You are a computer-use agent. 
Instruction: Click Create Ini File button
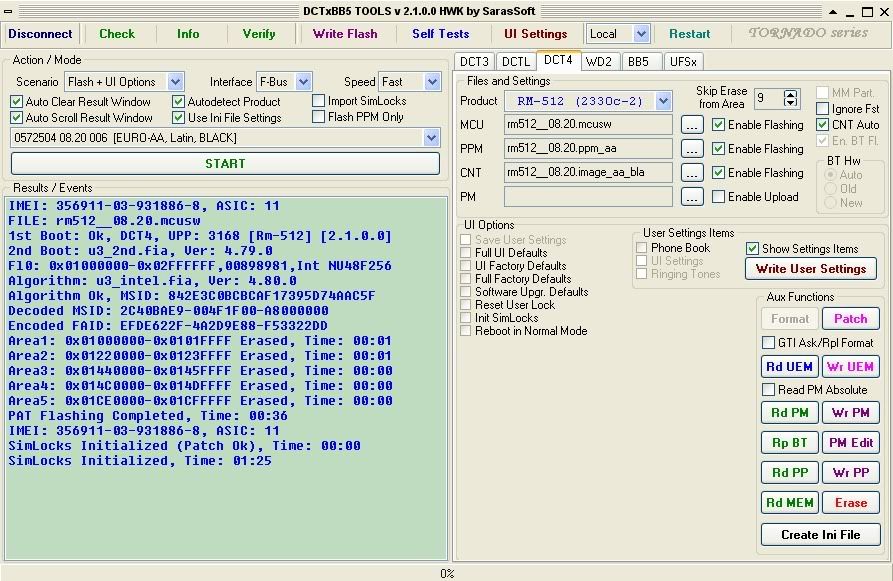tap(821, 535)
